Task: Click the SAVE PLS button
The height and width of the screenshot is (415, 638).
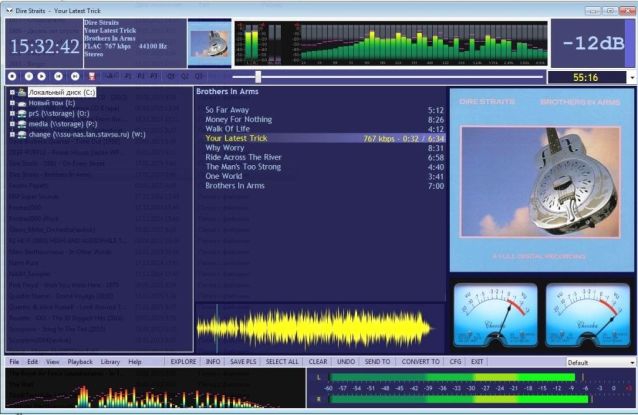Action: [243, 362]
